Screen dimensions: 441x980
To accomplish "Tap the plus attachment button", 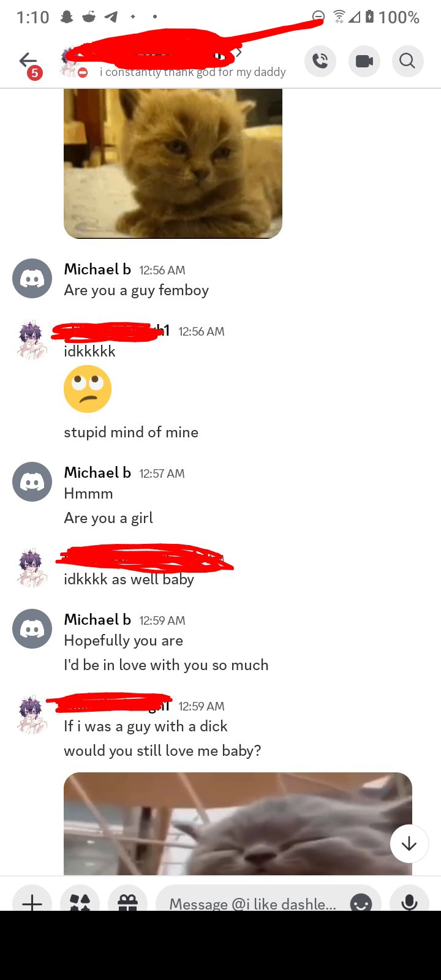I will [x=32, y=902].
